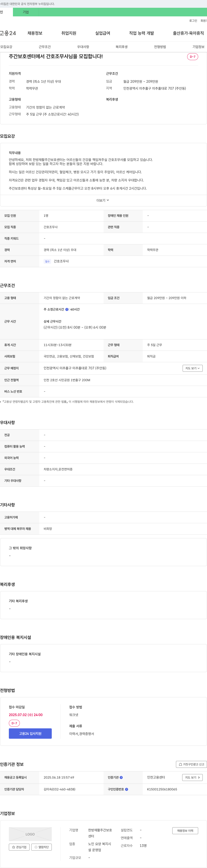Click the 이력서,경력증명서 document text
The image size is (207, 868).
(82, 734)
